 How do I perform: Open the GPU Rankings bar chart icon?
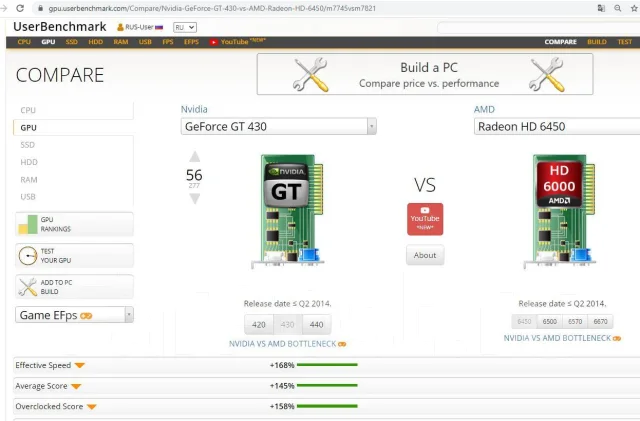click(x=27, y=224)
